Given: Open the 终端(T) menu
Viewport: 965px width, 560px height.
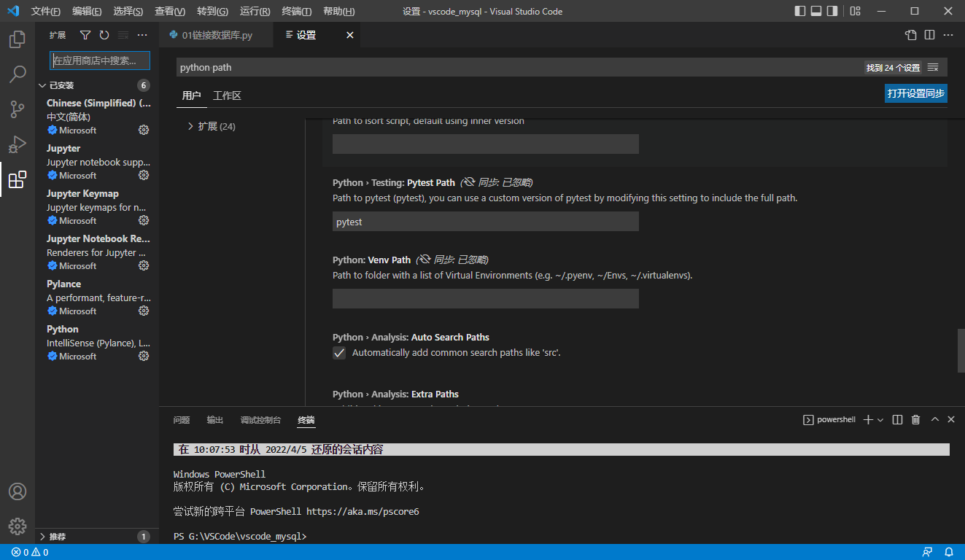Looking at the screenshot, I should pos(297,11).
